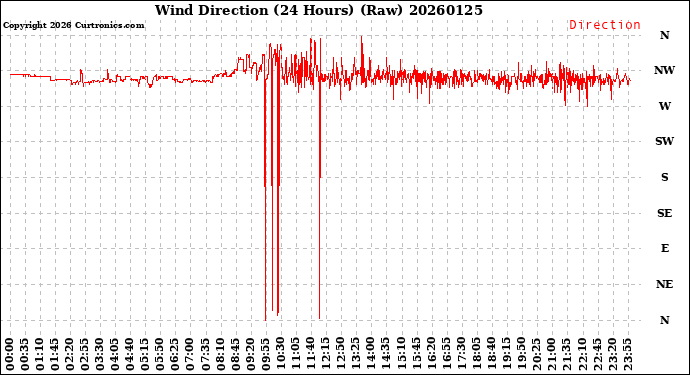Click the '22:10' time label
Screen dimensions: 690x375
582,354
